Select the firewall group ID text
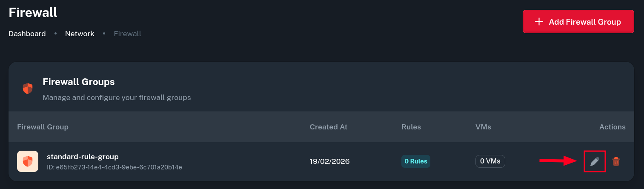The image size is (644, 189). (x=114, y=167)
